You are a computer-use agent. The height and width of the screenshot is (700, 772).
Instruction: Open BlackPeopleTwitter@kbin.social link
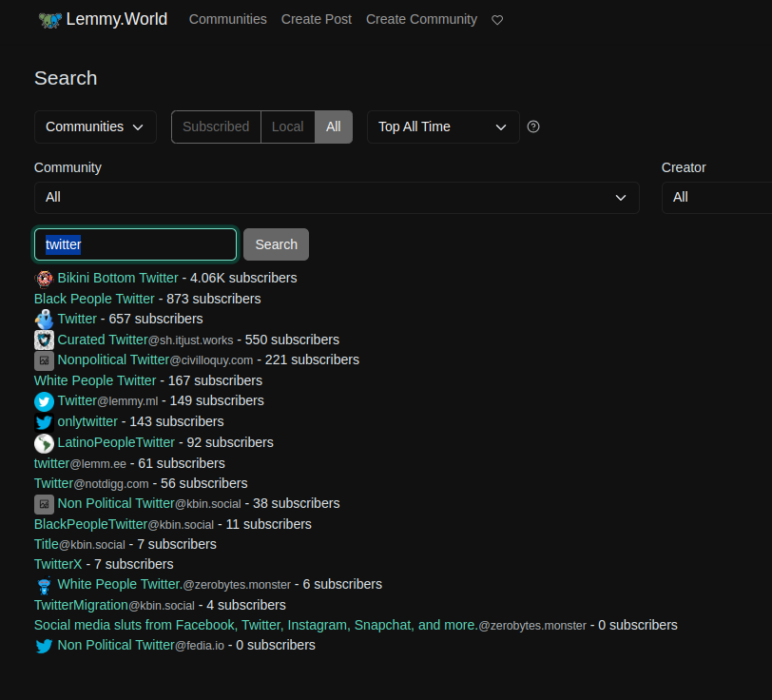pos(124,524)
